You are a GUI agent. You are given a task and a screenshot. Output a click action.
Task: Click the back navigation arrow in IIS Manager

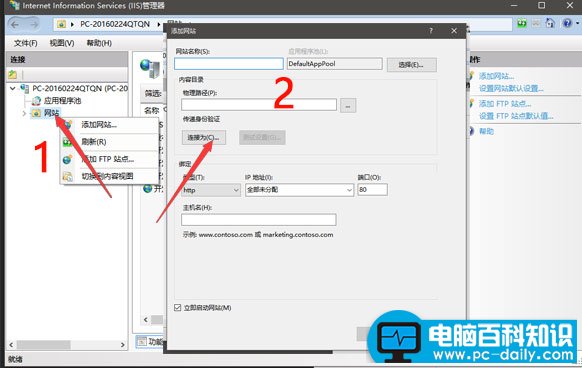16,25
